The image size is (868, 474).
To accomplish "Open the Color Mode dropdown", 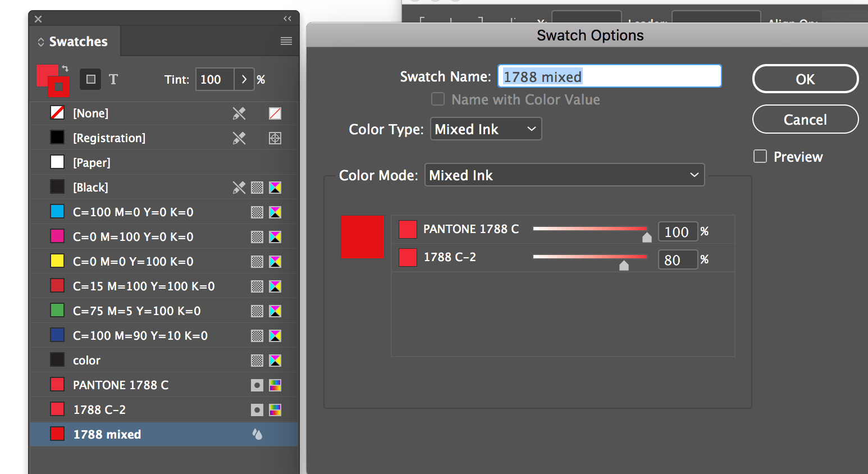I will [x=564, y=175].
